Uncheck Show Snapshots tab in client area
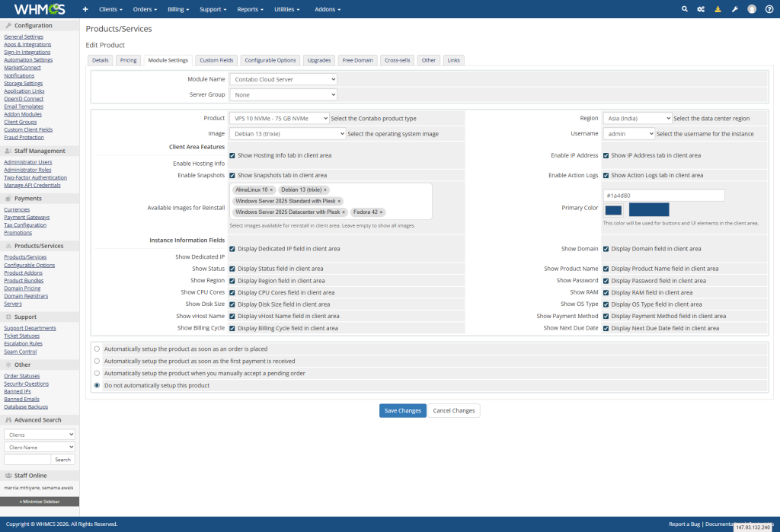 tap(232, 175)
